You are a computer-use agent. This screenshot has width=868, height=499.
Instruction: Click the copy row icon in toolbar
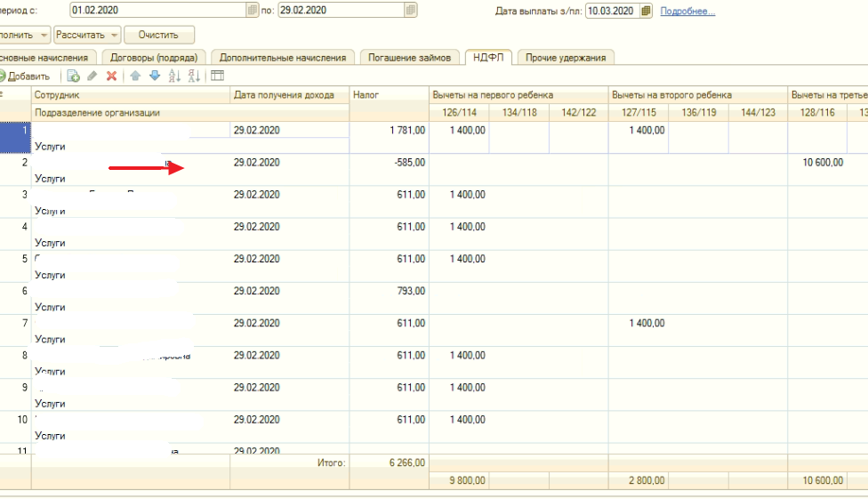[x=74, y=76]
